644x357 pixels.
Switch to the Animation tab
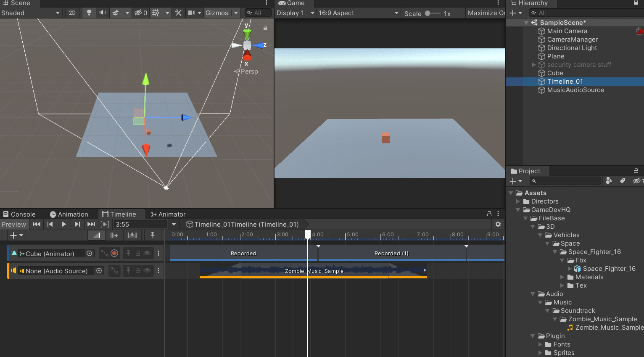click(x=69, y=214)
